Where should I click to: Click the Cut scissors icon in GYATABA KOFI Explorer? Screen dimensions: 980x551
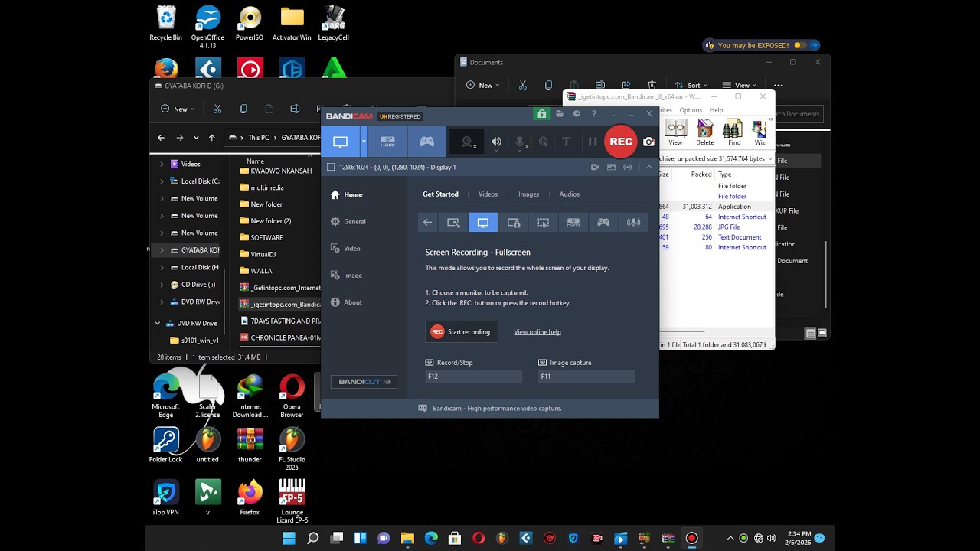coord(217,109)
